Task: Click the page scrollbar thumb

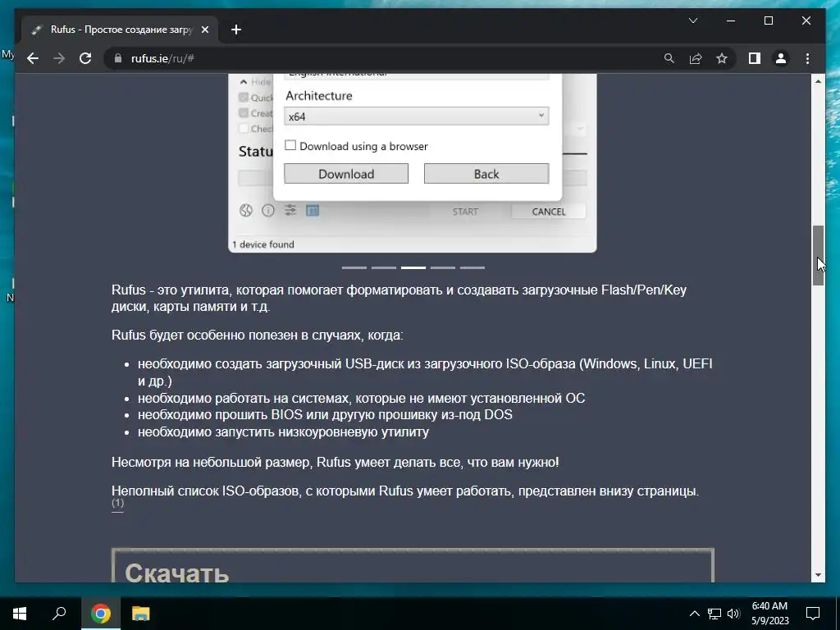Action: click(x=818, y=256)
